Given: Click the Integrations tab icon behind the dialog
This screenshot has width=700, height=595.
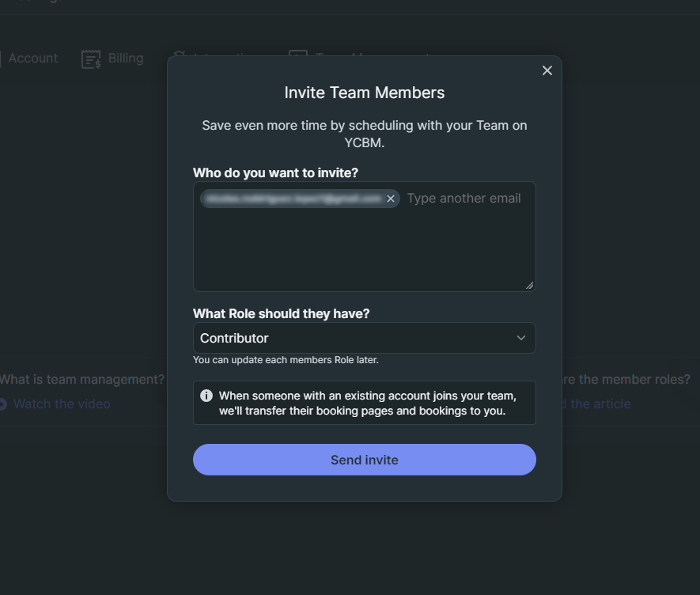Looking at the screenshot, I should click(x=180, y=54).
